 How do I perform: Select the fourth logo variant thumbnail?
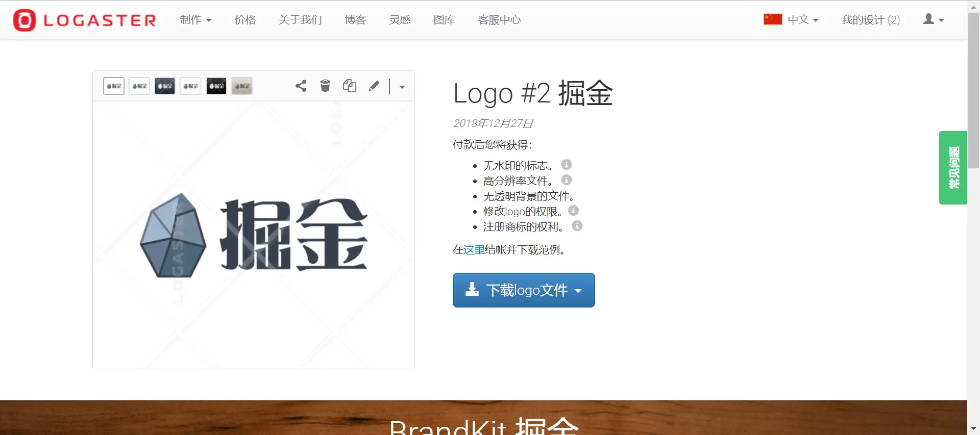click(x=190, y=86)
